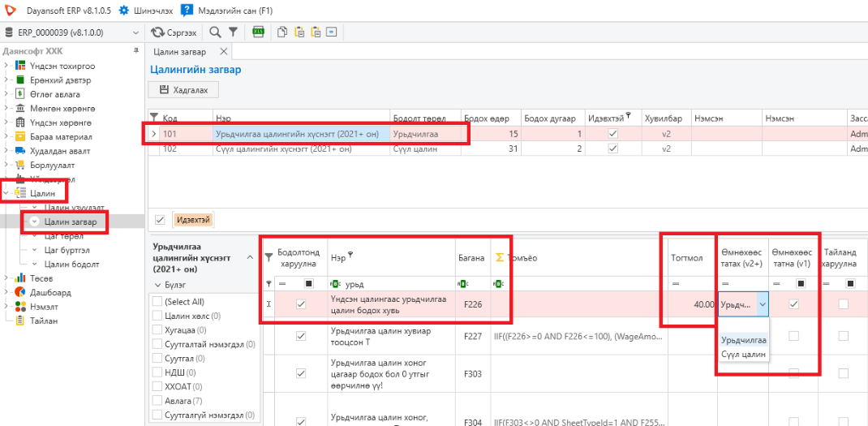Viewport: 868px width, 426px height.
Task: Click the Дашбоард pie chart icon
Action: click(x=20, y=292)
